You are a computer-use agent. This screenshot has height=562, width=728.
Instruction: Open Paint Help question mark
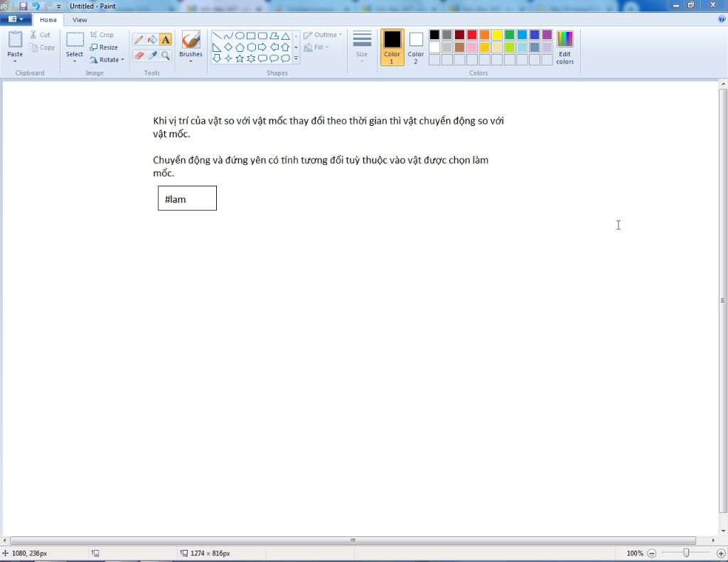click(722, 19)
